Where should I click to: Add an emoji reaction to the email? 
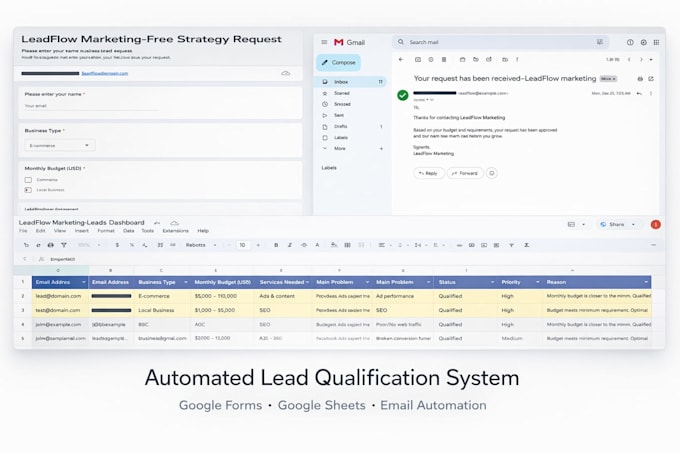[x=492, y=173]
